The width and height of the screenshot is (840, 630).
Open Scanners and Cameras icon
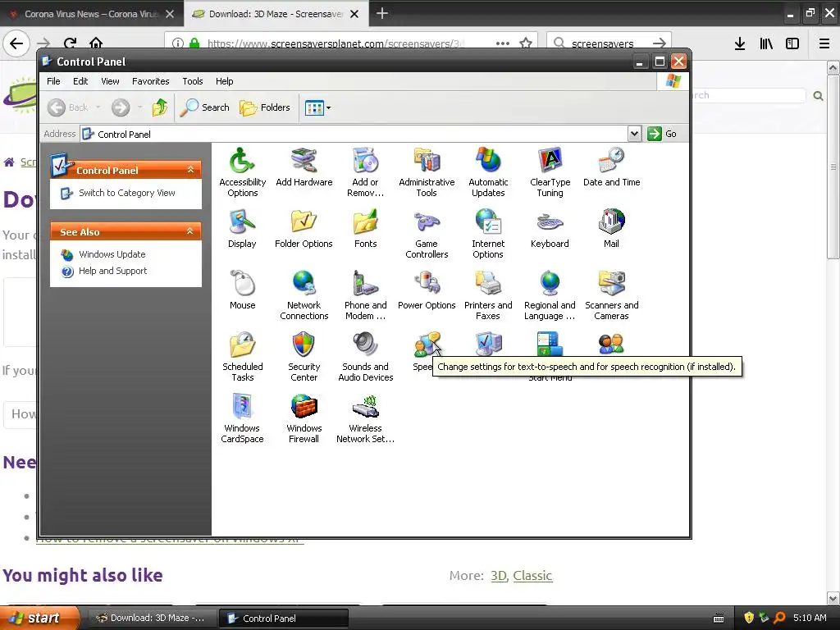[x=611, y=295]
